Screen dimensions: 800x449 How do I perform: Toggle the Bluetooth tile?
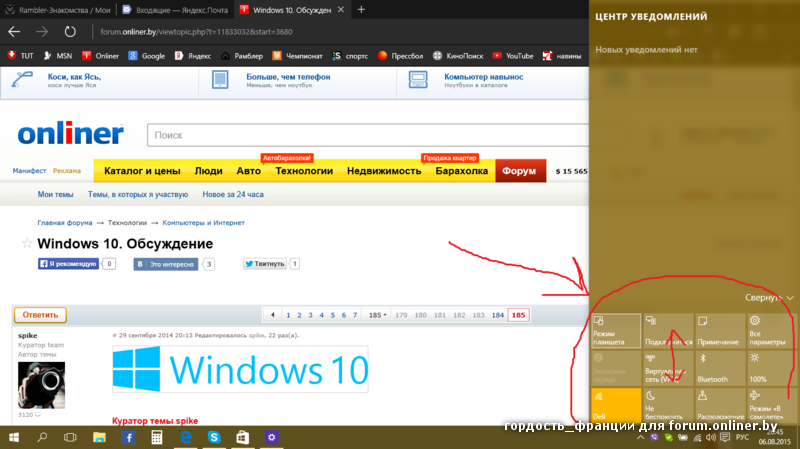pos(720,368)
